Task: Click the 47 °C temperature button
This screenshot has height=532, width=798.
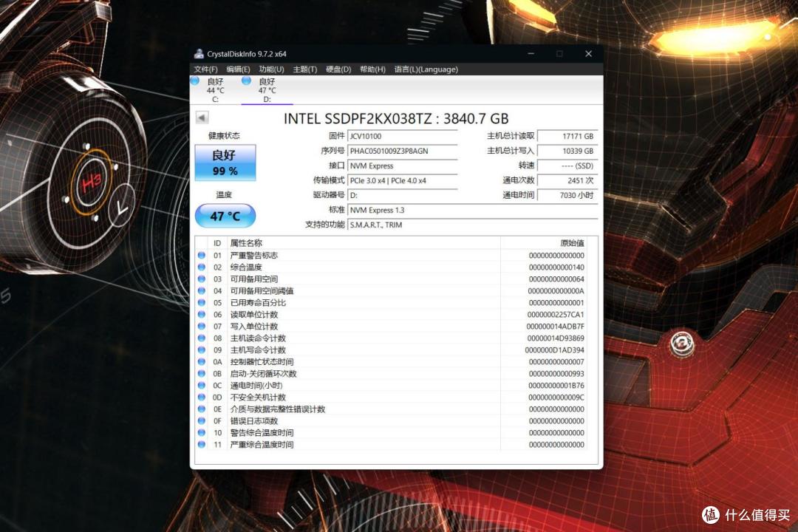Action: (225, 216)
